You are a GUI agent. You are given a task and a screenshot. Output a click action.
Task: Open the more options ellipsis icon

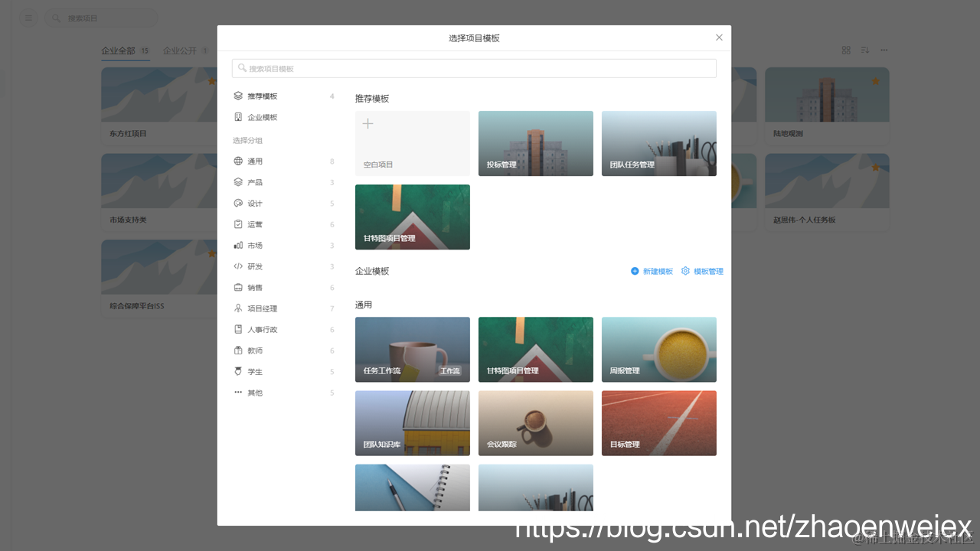[884, 50]
